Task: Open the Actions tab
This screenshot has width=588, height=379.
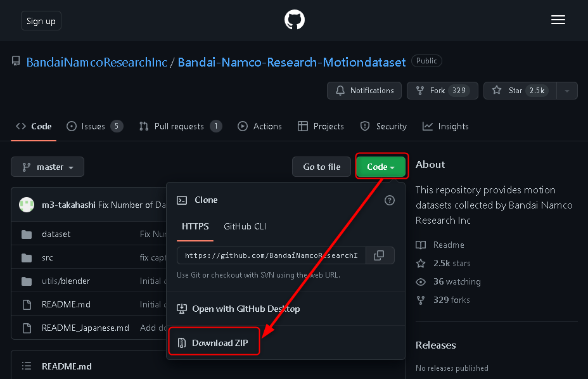Action: click(260, 127)
